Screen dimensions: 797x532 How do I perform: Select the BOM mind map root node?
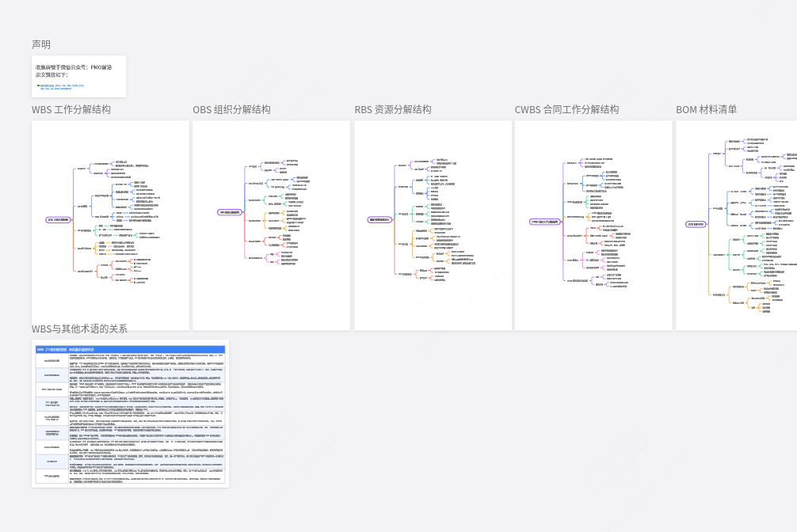(x=695, y=224)
